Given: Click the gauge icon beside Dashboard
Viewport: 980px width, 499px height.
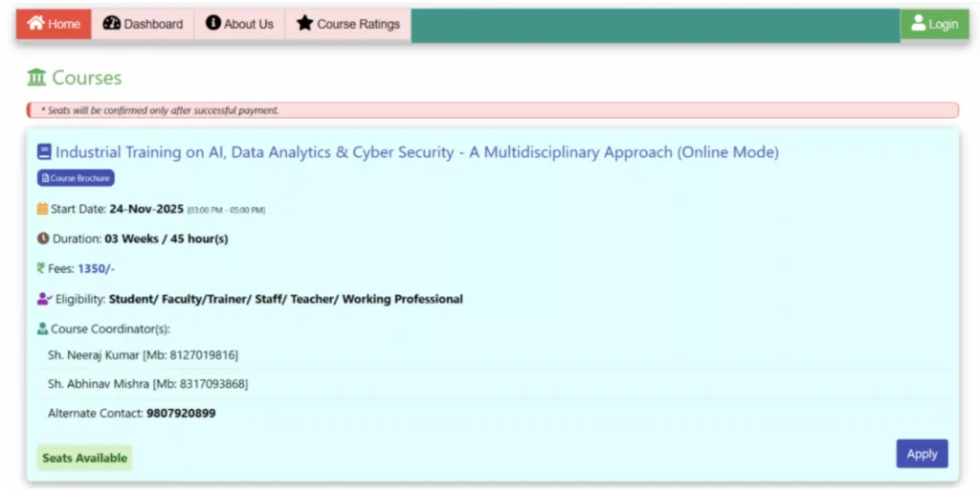Looking at the screenshot, I should pos(111,23).
